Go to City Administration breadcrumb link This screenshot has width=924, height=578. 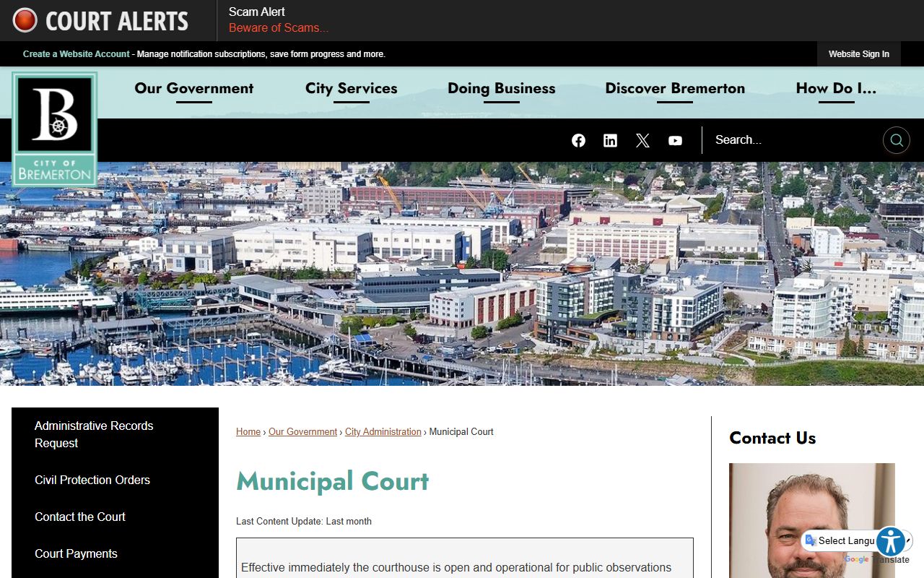[x=383, y=432]
